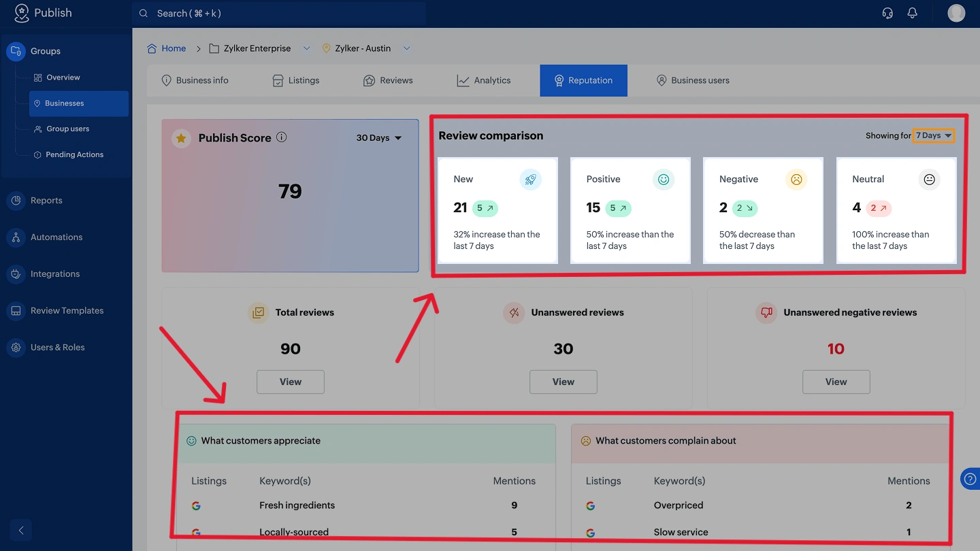Open the 30 Days dropdown in Publish Score

[x=379, y=138]
